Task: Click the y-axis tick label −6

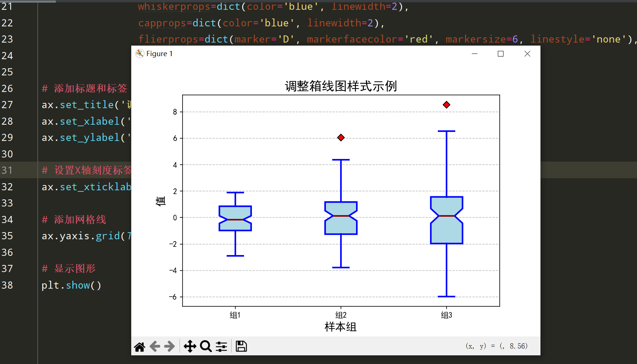Action: point(173,297)
